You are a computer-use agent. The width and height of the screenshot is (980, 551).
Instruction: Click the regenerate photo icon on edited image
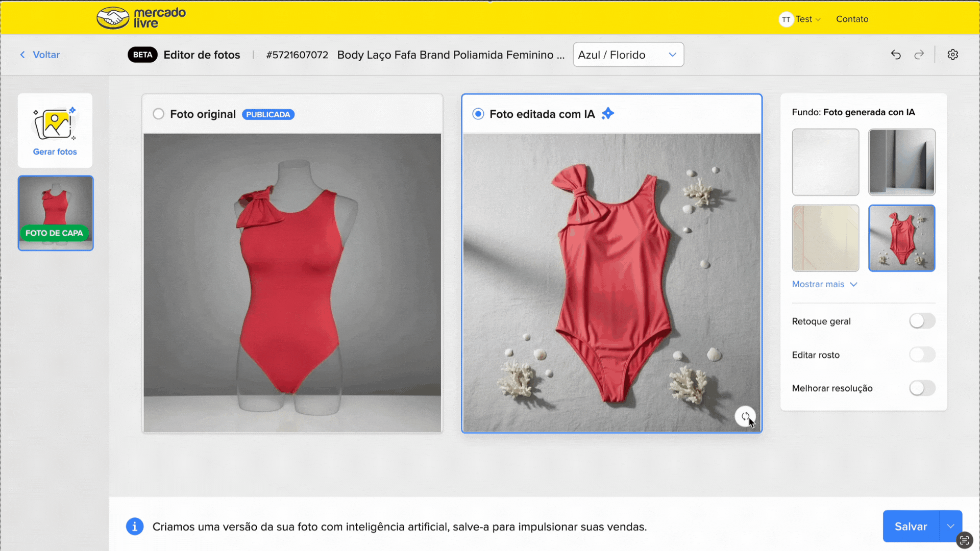tap(745, 416)
